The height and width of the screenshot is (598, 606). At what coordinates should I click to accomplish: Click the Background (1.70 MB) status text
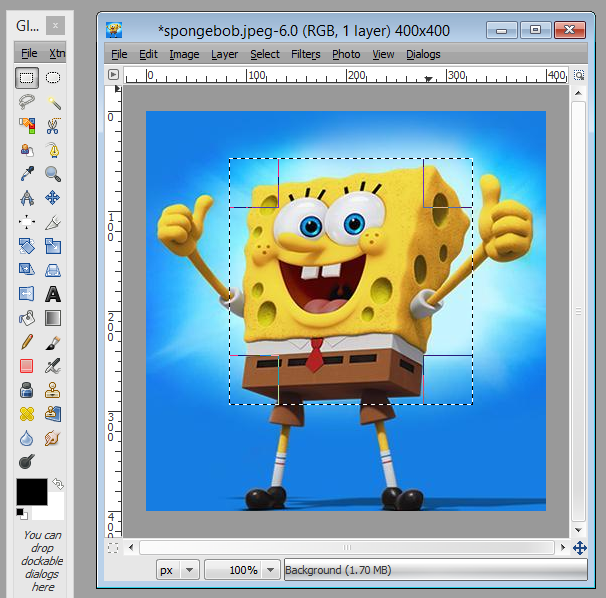click(338, 570)
